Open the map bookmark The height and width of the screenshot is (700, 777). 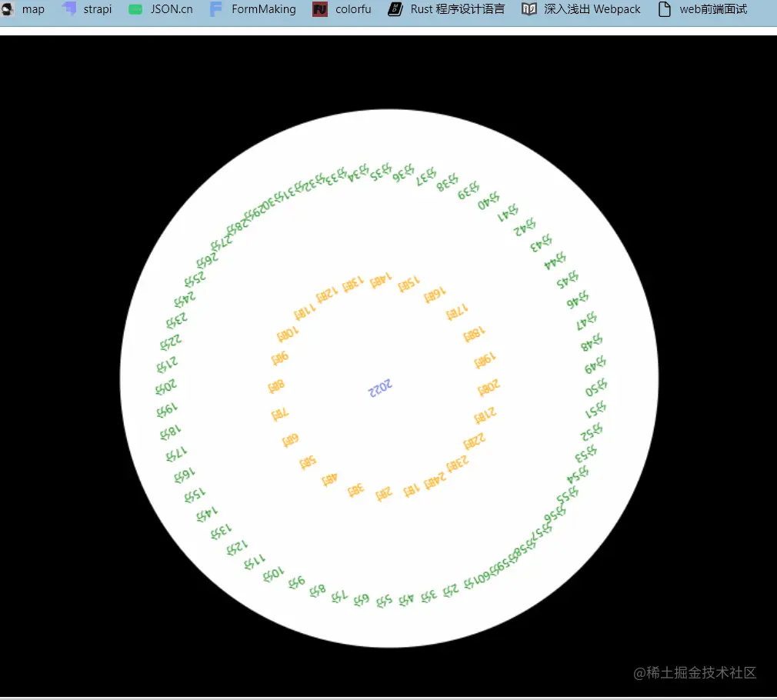coord(33,9)
